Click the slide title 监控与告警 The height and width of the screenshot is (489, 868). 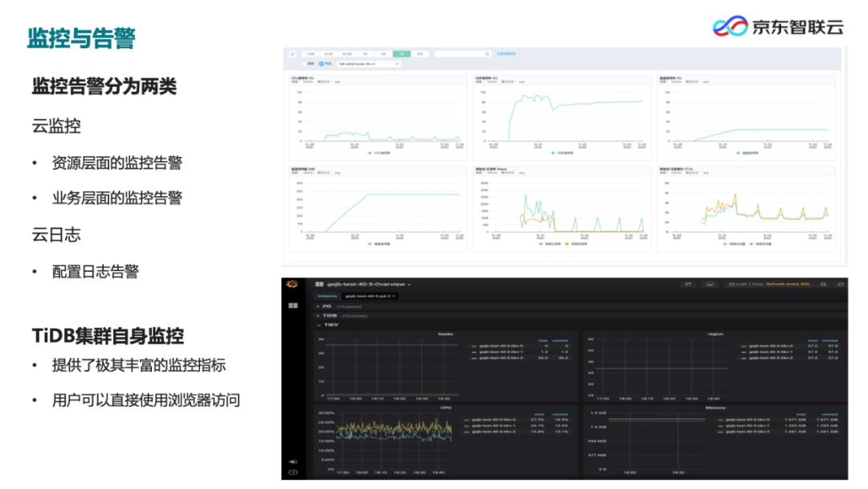pos(81,39)
